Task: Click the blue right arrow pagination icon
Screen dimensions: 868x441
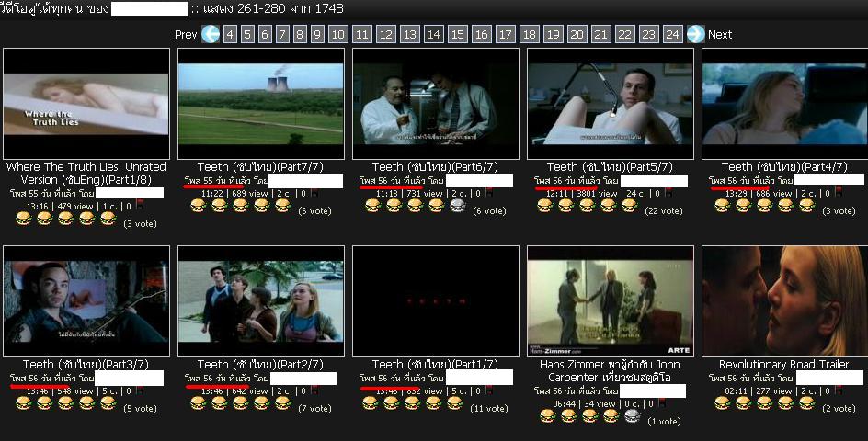Action: pyautogui.click(x=695, y=34)
